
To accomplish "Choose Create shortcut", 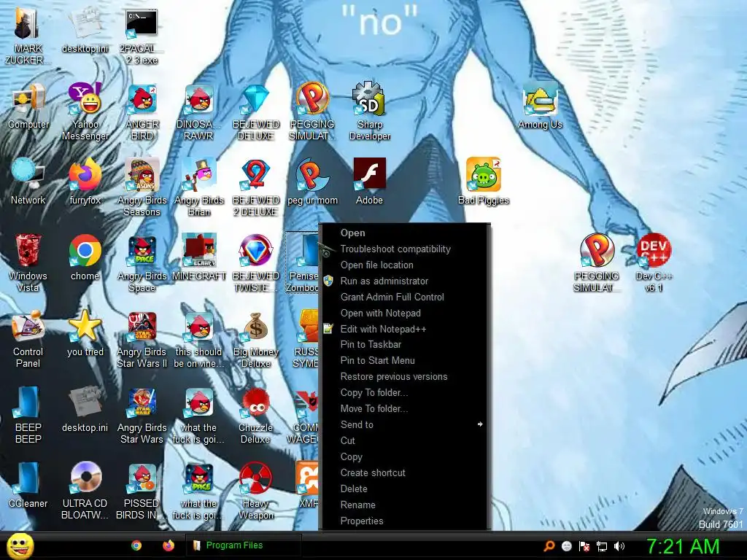I will tap(404, 472).
